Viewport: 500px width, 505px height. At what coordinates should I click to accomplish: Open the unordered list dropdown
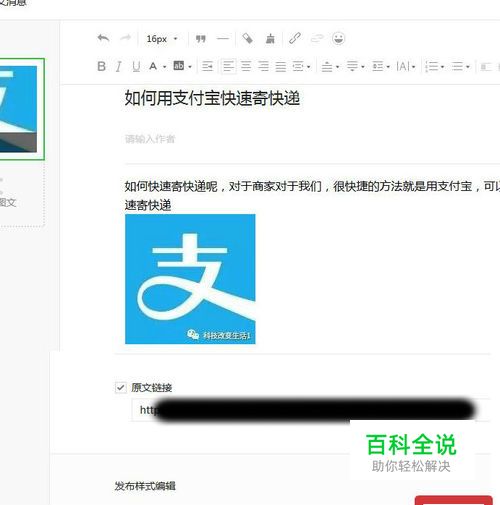point(460,66)
